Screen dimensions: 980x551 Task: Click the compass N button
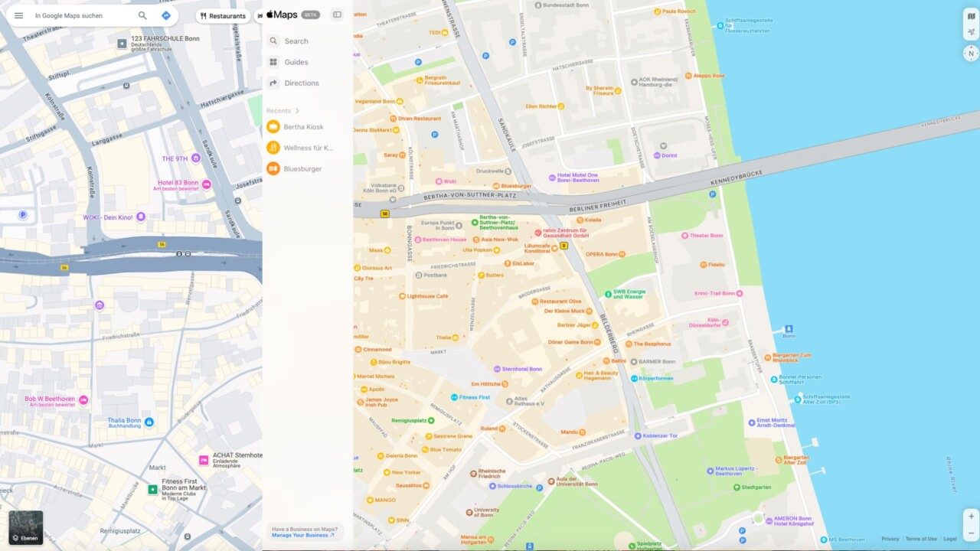(971, 53)
